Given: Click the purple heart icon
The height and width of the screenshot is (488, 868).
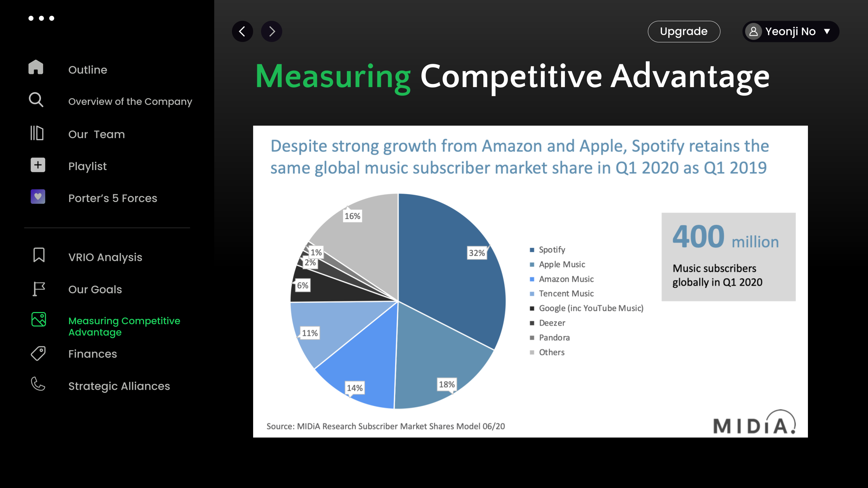Looking at the screenshot, I should coord(38,196).
